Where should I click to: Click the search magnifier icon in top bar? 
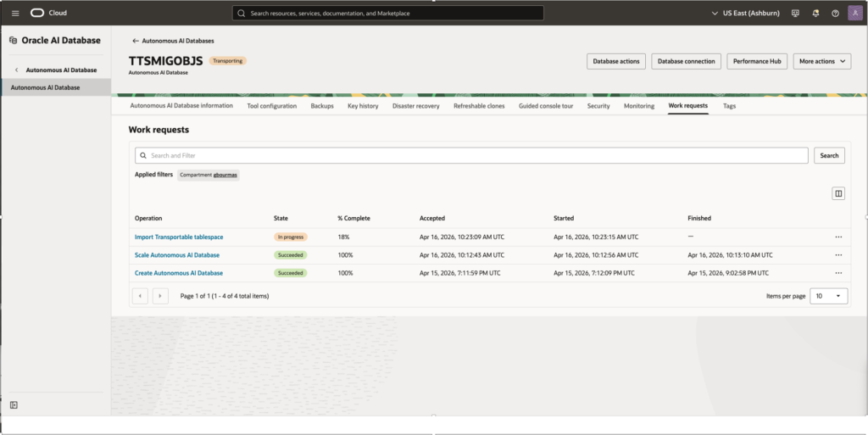pos(242,14)
